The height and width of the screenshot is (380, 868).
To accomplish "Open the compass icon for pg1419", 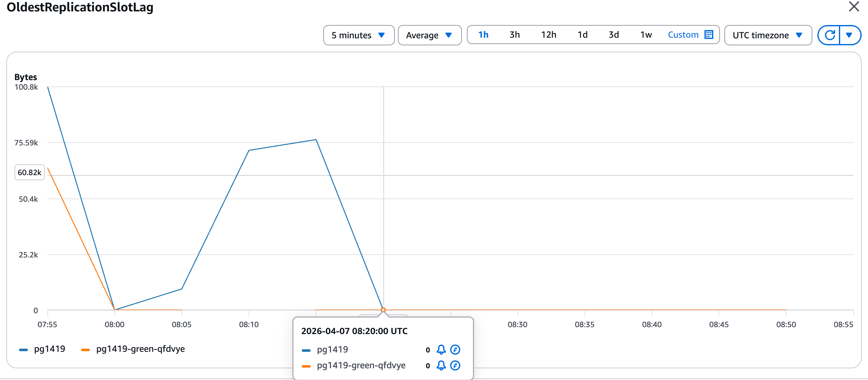I will 455,349.
